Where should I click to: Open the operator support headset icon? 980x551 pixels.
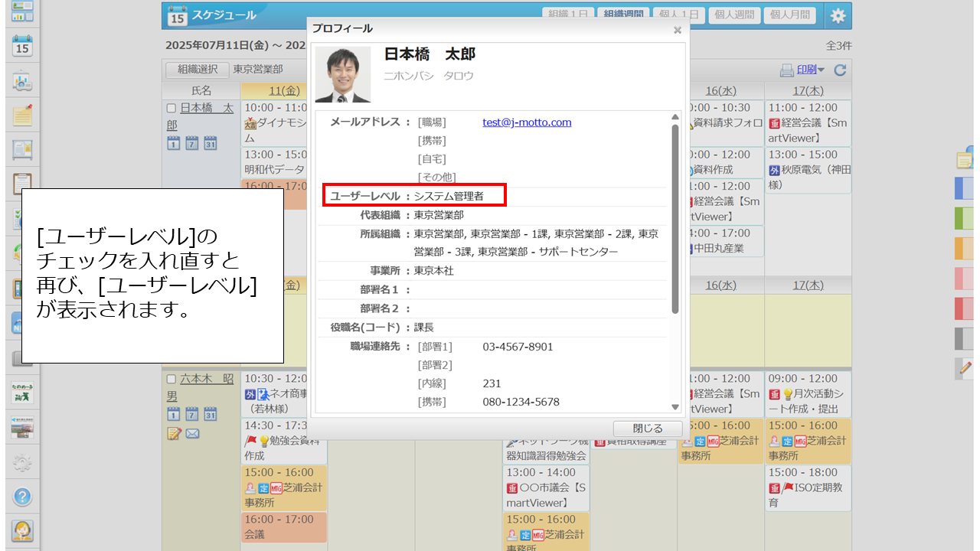point(22,530)
